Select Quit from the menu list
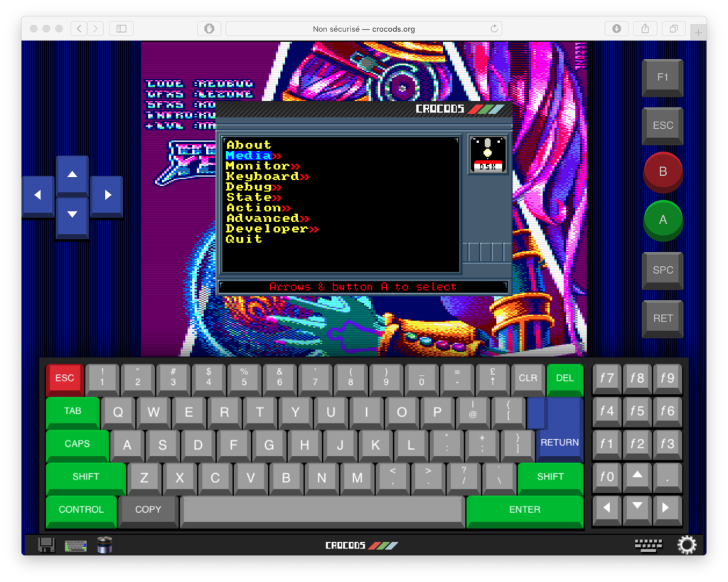The width and height of the screenshot is (728, 582). [242, 239]
